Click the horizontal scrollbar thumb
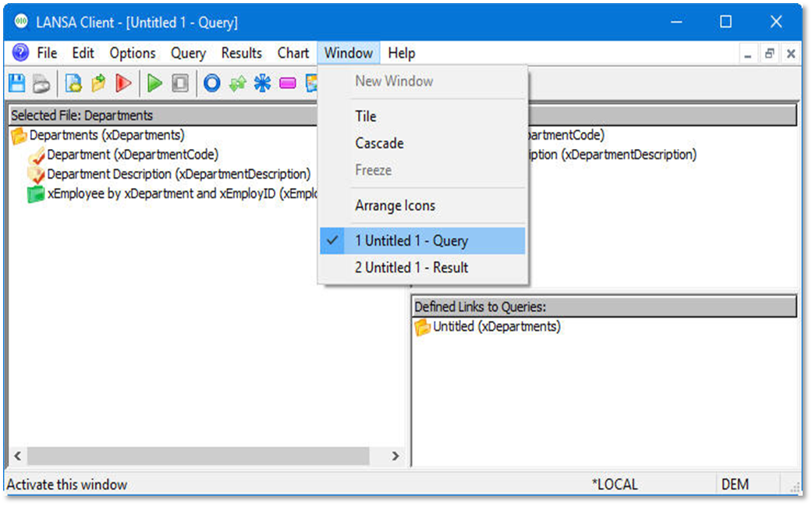This screenshot has width=812, height=505. click(198, 456)
